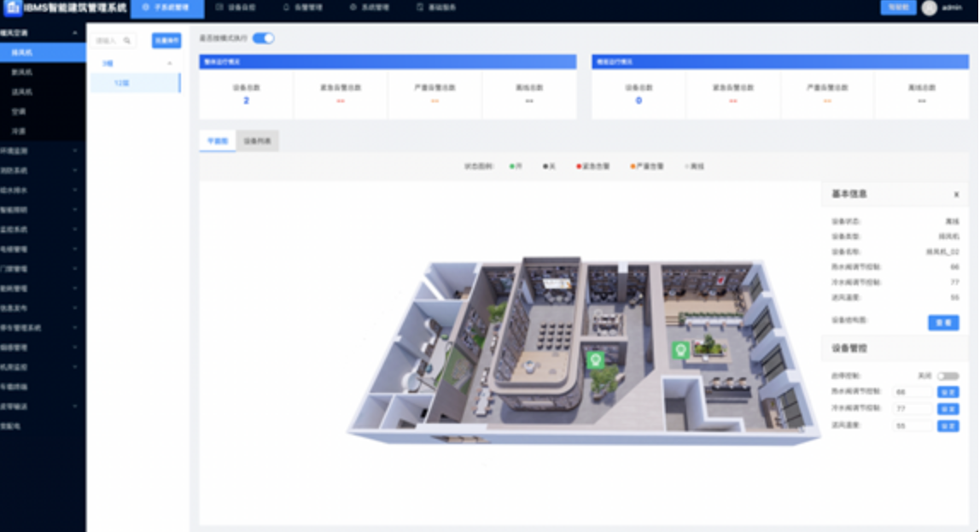The width and height of the screenshot is (980, 532).
Task: Click the blue 查看 button for device structure
Action: [x=943, y=323]
